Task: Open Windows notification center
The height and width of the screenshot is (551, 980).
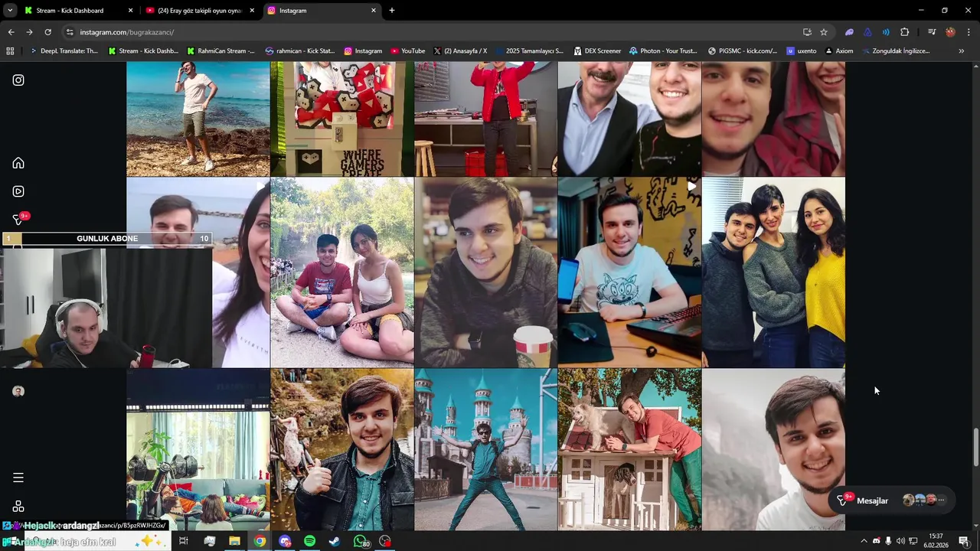Action: click(x=964, y=541)
